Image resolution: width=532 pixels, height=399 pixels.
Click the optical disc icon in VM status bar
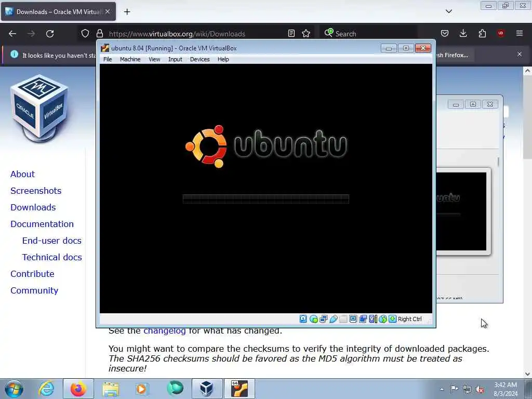click(x=313, y=319)
